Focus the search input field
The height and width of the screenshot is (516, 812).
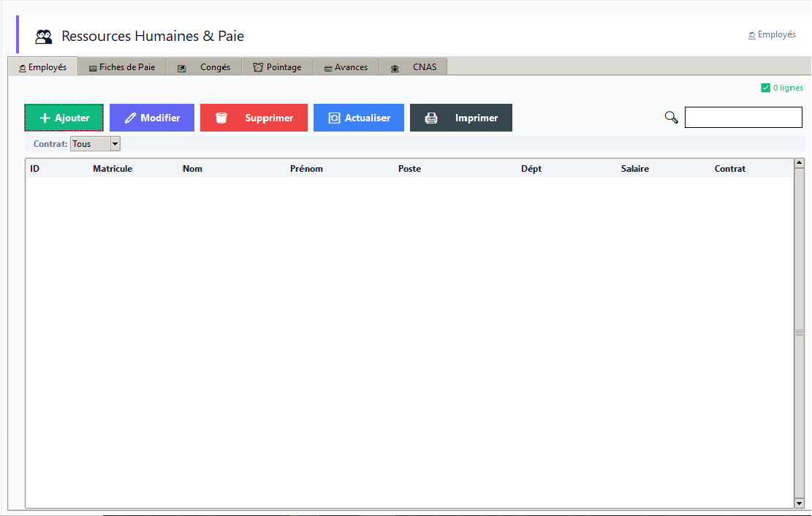point(743,117)
